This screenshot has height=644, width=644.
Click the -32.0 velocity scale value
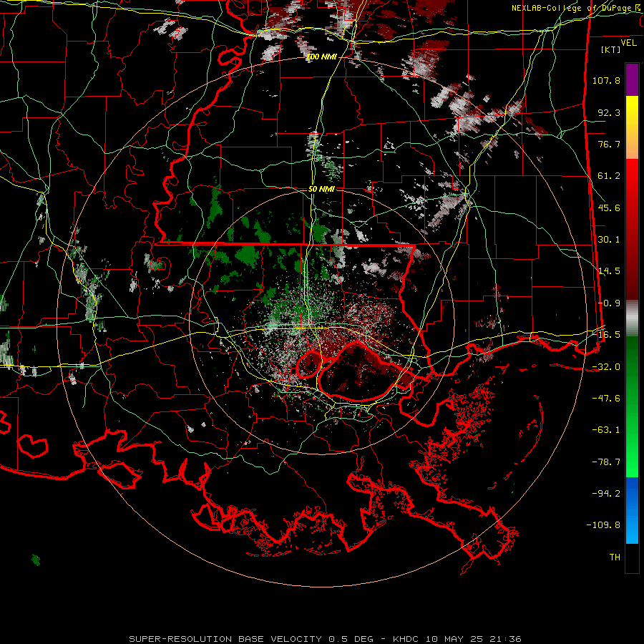coord(606,367)
